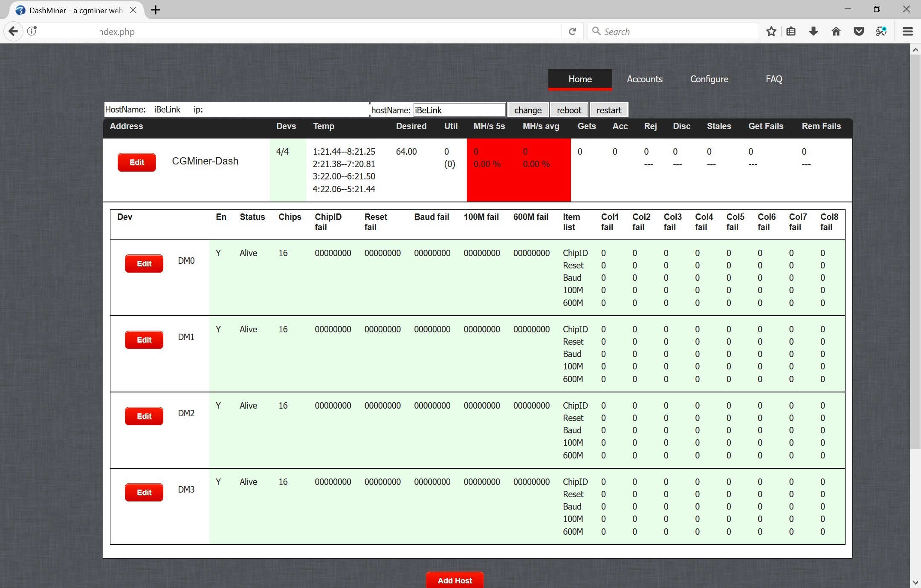Focus the hostName input containing iBeLink
The height and width of the screenshot is (588, 921).
460,110
